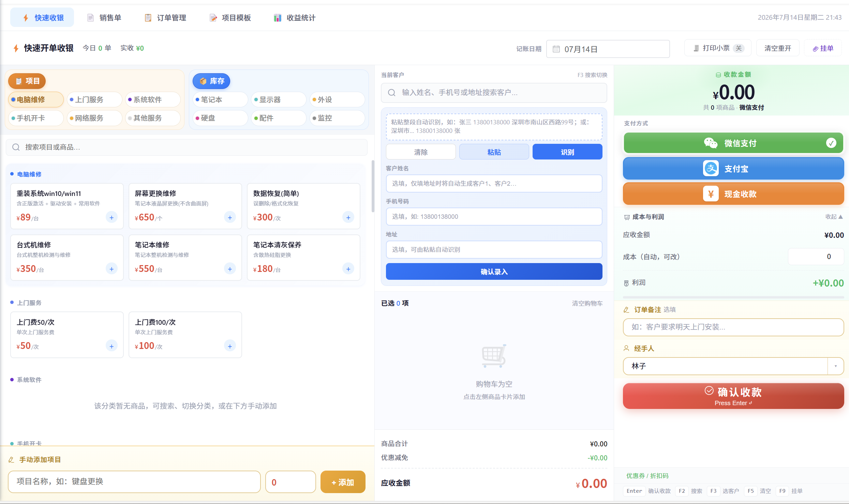Click the 挂单 button
The height and width of the screenshot is (504, 849).
823,48
